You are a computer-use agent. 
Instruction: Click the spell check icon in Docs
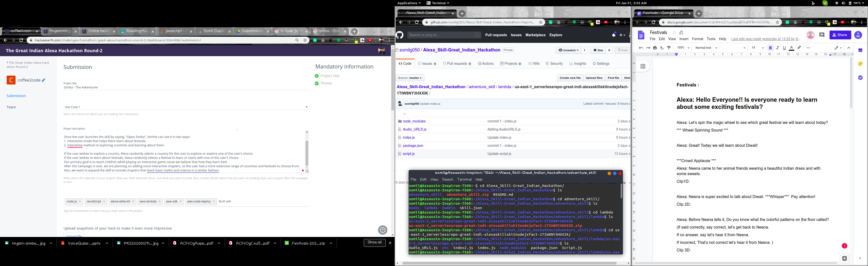click(x=662, y=48)
